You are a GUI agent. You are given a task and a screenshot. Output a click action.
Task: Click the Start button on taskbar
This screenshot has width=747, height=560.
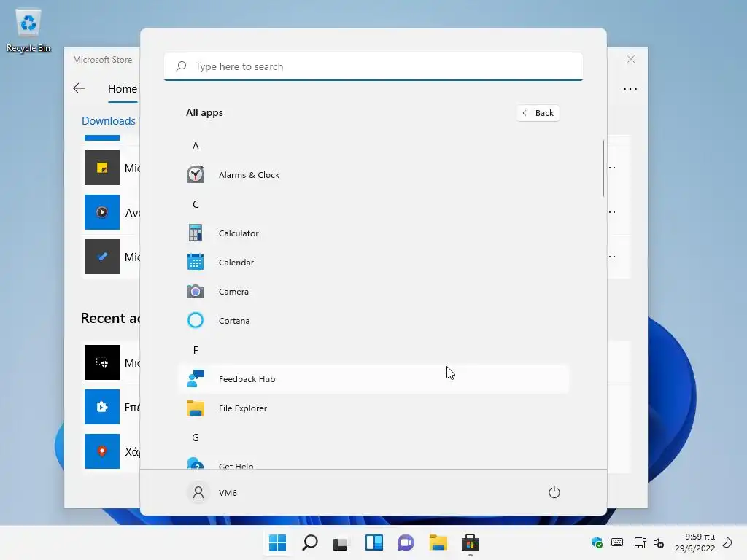pos(277,542)
